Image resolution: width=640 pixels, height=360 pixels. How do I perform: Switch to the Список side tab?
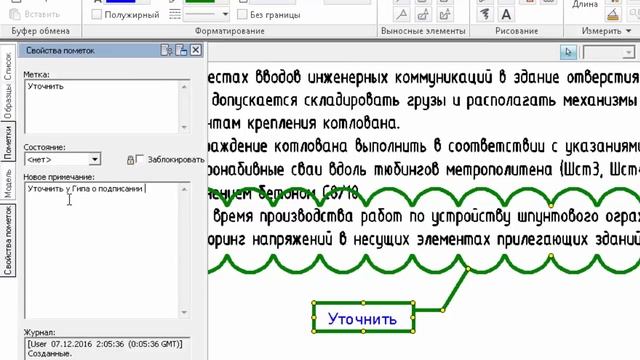click(8, 66)
